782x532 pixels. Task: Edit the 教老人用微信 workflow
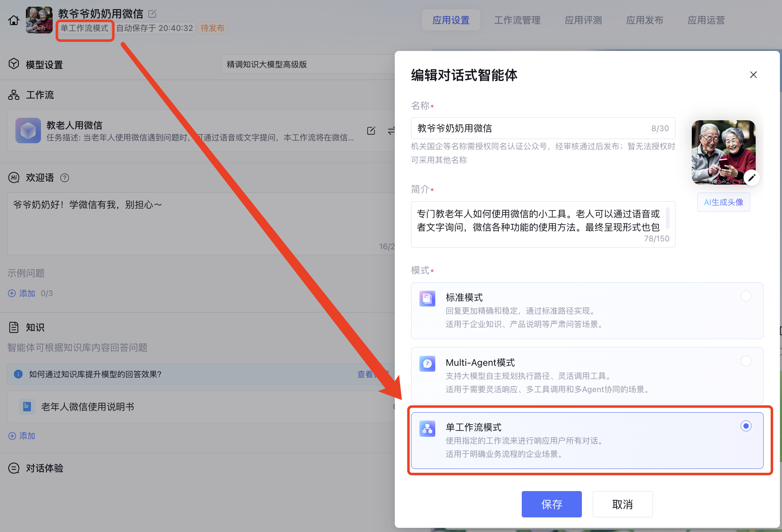371,131
